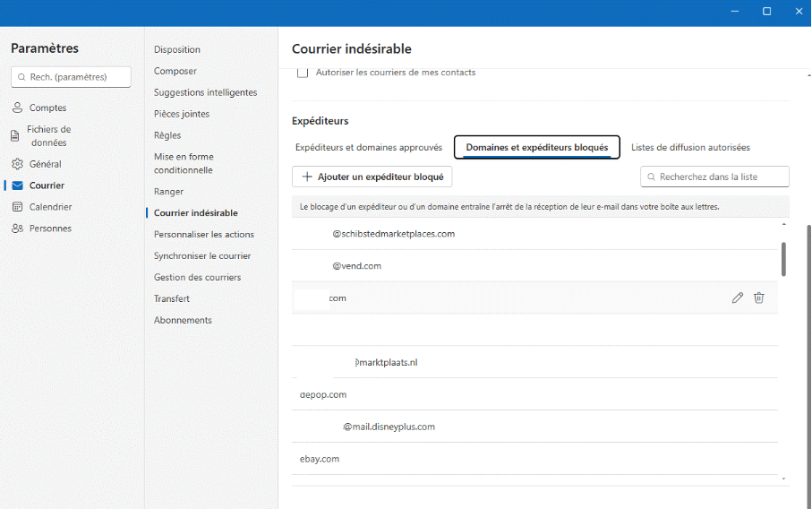Focus the Recherchez dans la liste field
Viewport: 812px width, 509px height.
click(714, 177)
